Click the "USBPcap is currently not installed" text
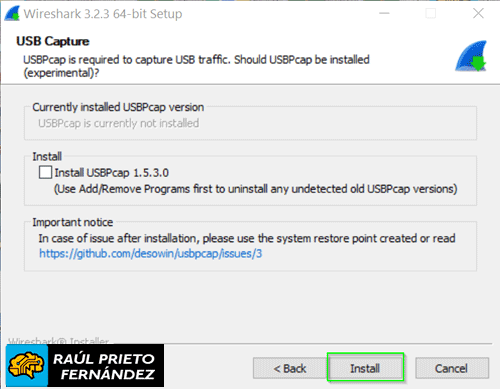The width and height of the screenshot is (500, 389). point(119,123)
